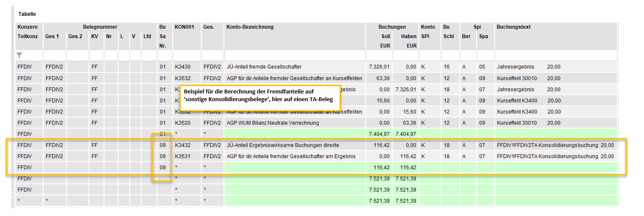Select Haben value 63,36 in K3520 row

coord(409,123)
